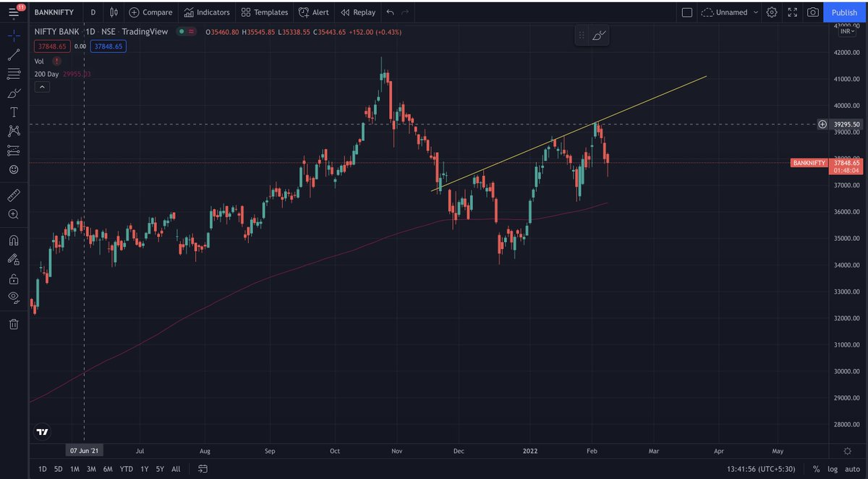Image resolution: width=868 pixels, height=479 pixels.
Task: Toggle stay in drawing mode
Action: tap(14, 260)
